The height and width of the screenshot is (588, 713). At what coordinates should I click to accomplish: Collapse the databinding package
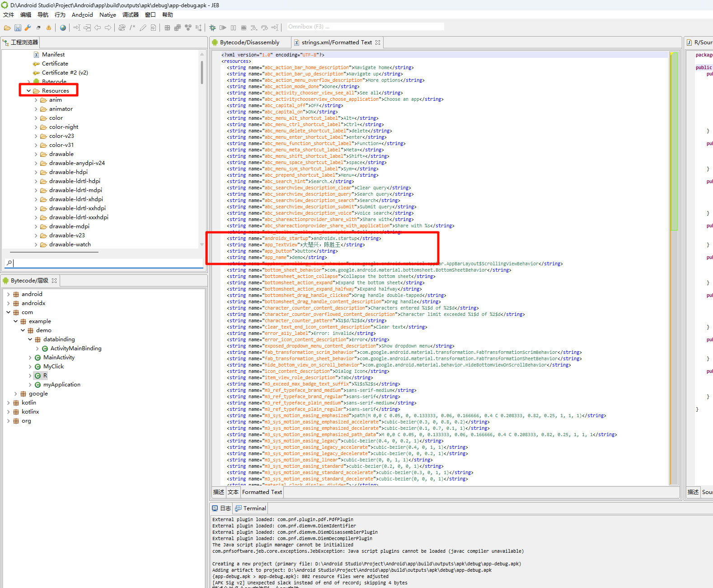coord(30,339)
